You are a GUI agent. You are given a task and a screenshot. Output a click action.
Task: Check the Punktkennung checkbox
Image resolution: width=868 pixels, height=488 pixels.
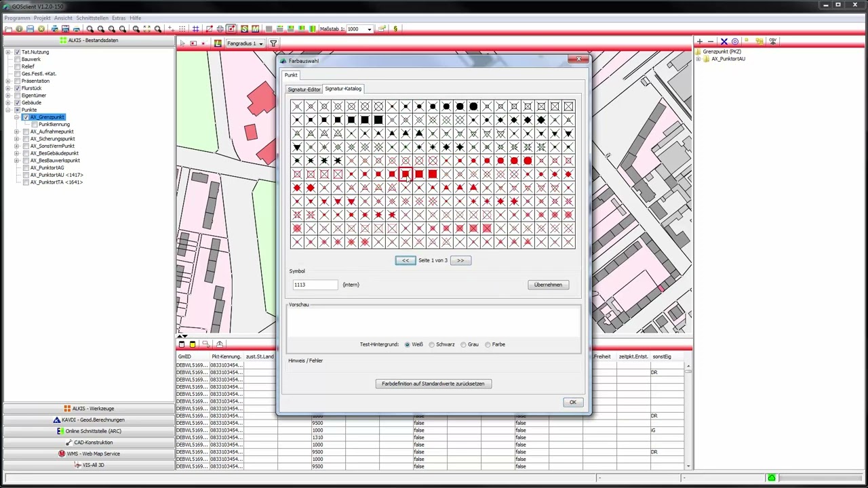35,125
